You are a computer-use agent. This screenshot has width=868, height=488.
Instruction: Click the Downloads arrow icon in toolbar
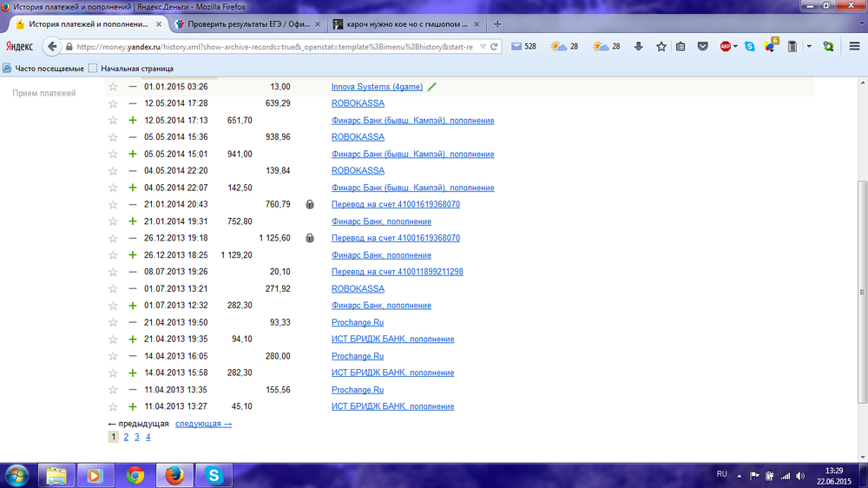[639, 47]
